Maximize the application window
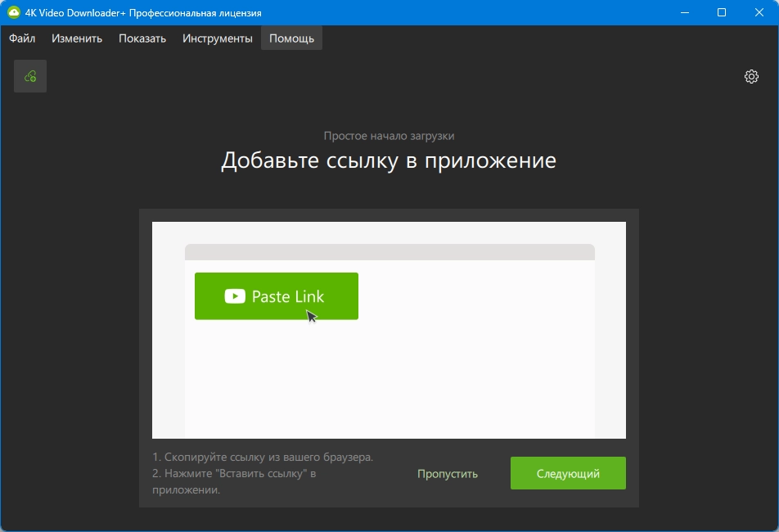This screenshot has height=532, width=779. click(722, 12)
